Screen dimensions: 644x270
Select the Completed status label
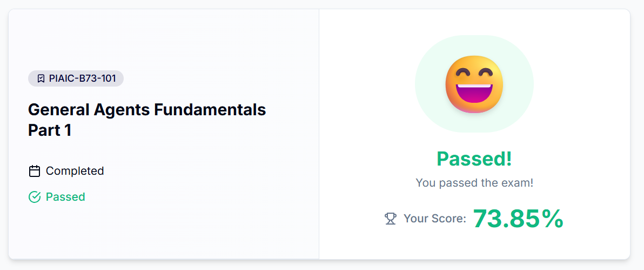point(75,171)
